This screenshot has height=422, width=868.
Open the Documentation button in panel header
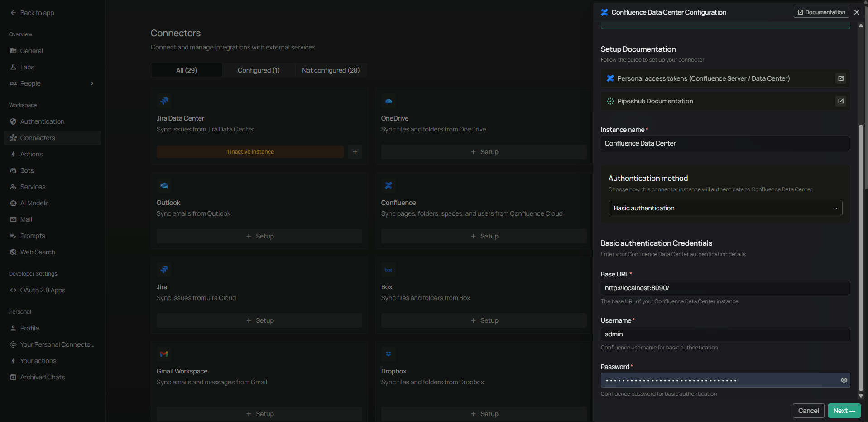[821, 12]
